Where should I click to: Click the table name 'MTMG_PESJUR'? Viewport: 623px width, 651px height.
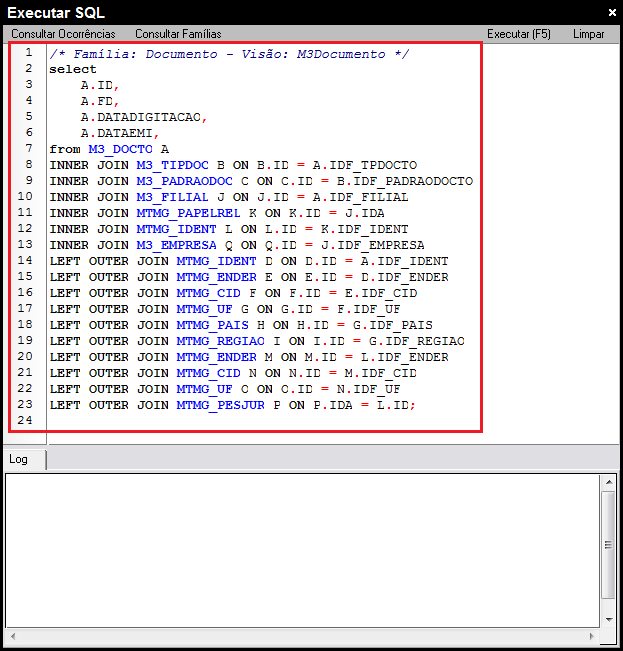tap(221, 405)
